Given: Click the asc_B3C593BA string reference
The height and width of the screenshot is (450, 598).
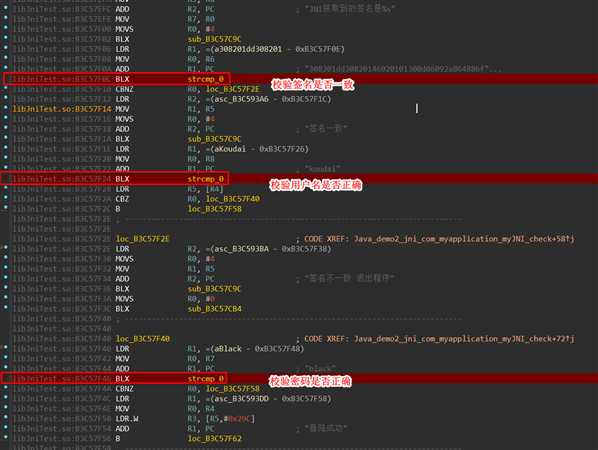Looking at the screenshot, I should [x=241, y=249].
